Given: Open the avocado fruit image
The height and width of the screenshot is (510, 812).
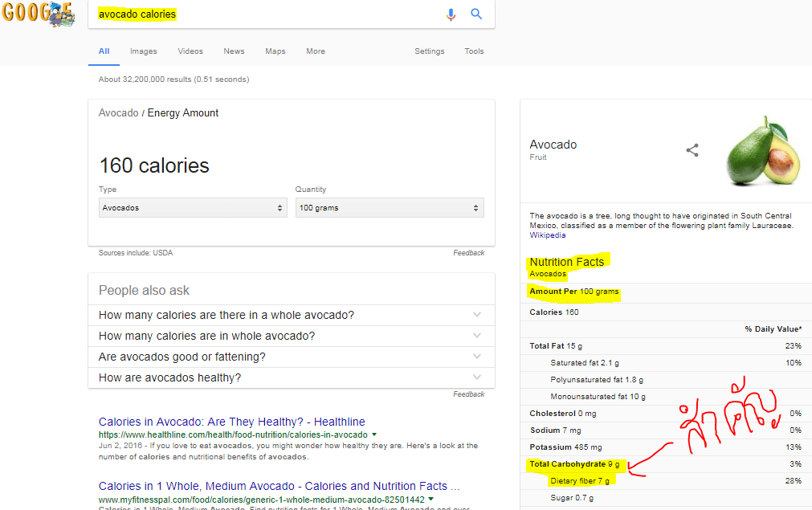Looking at the screenshot, I should pos(762,151).
